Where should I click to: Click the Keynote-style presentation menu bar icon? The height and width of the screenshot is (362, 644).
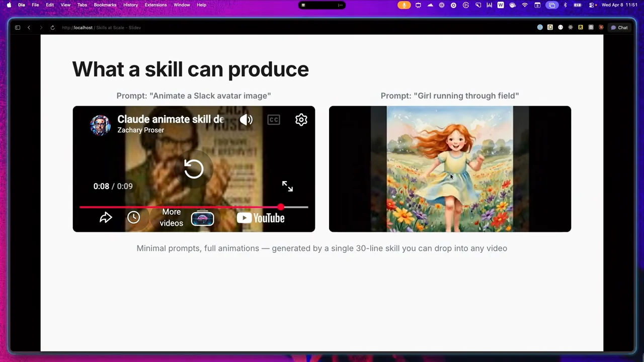coord(418,5)
